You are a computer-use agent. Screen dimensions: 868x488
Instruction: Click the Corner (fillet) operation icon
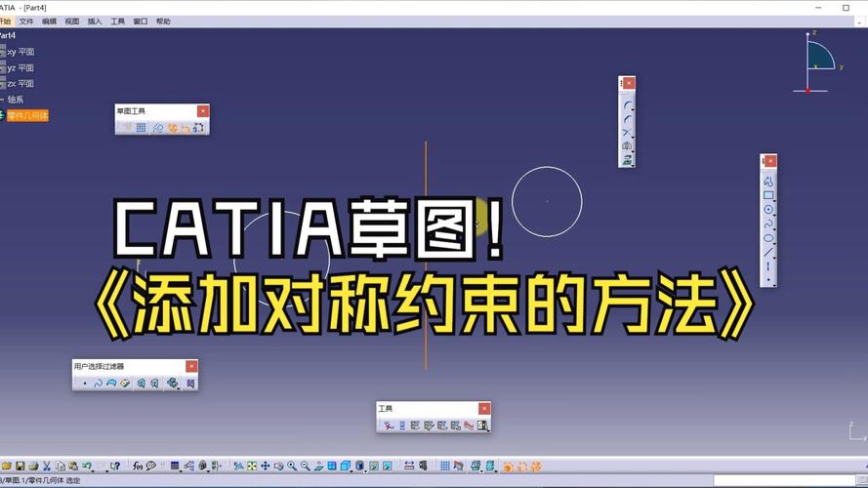[626, 104]
